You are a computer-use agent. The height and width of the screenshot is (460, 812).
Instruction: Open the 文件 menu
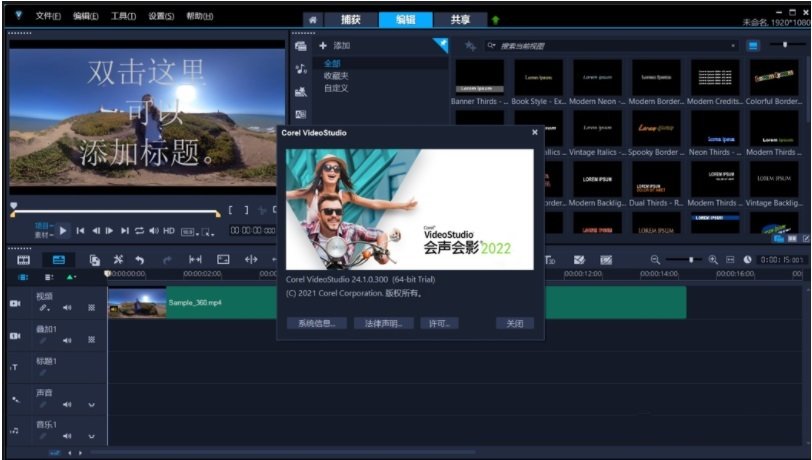coord(48,16)
